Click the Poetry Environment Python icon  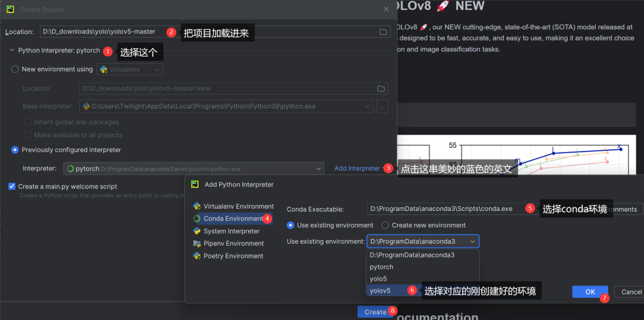pos(197,256)
